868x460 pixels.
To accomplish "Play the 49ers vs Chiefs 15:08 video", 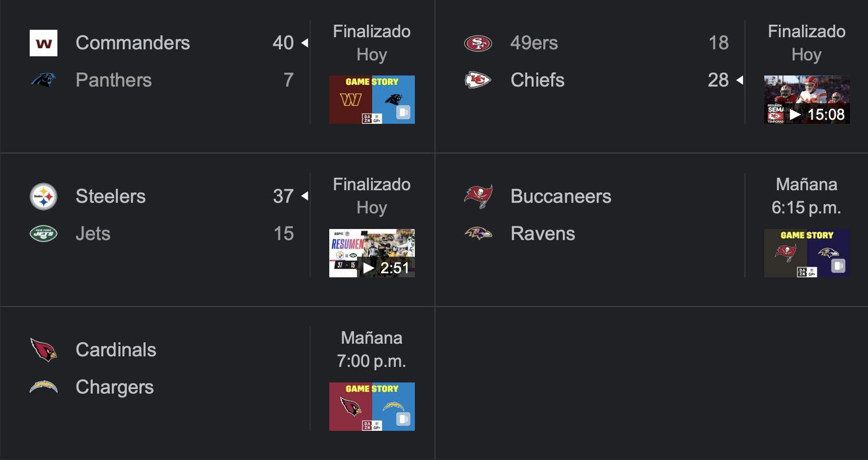I will (807, 100).
